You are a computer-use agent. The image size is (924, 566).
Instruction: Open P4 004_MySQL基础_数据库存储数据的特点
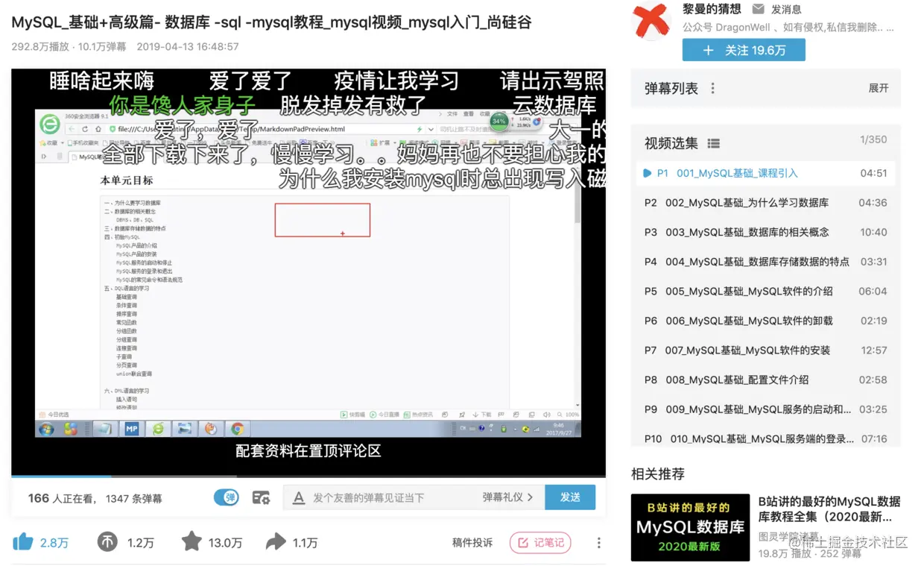[x=765, y=262]
